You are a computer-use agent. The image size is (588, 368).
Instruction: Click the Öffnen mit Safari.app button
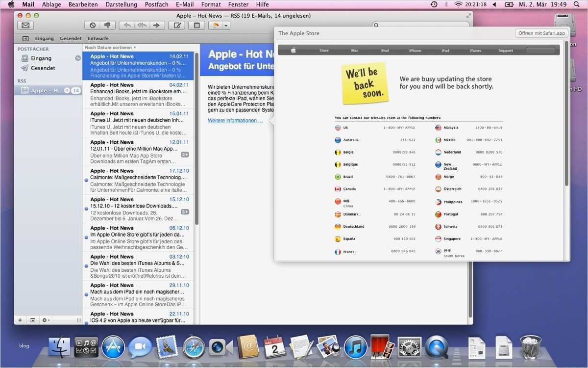pyautogui.click(x=541, y=33)
